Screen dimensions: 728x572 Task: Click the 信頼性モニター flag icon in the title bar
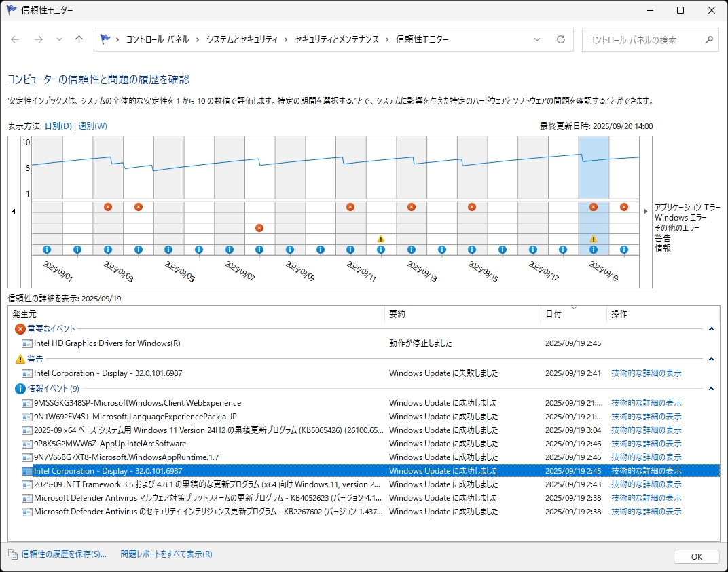[12, 9]
